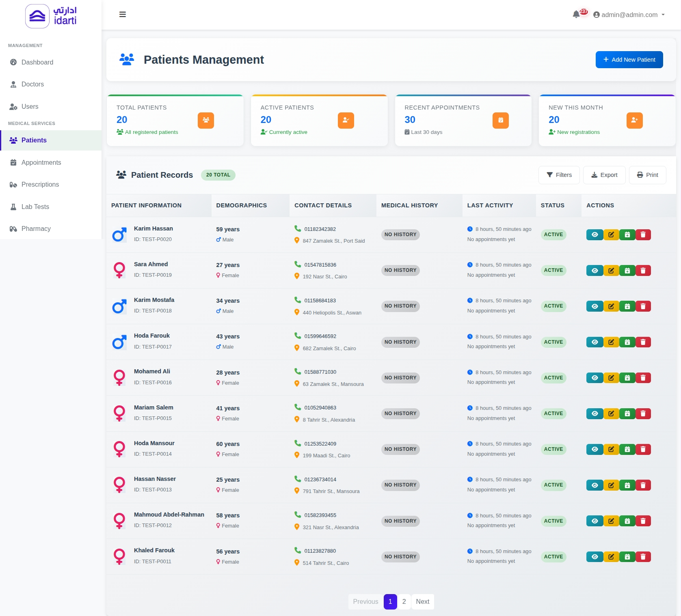View Hassan Nasser's profile using eye icon
681x616 pixels.
pos(595,485)
